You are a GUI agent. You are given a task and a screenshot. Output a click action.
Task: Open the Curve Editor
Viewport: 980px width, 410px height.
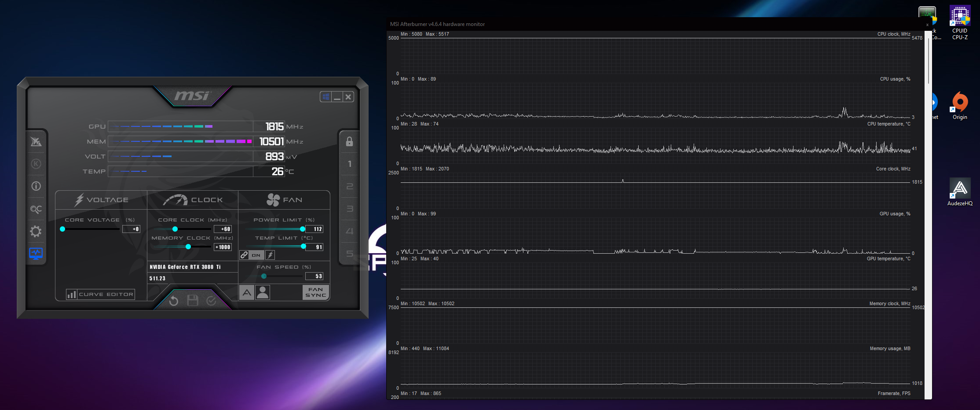pyautogui.click(x=100, y=294)
